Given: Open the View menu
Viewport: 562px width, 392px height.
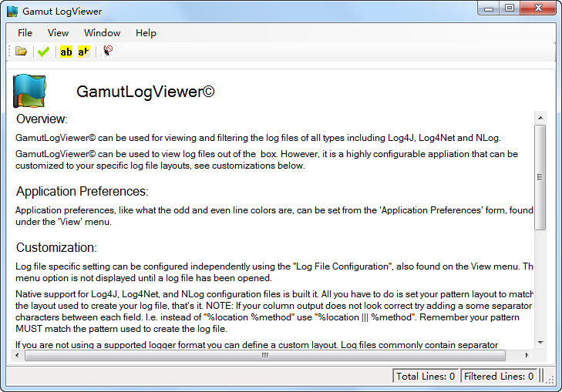Looking at the screenshot, I should pyautogui.click(x=58, y=33).
